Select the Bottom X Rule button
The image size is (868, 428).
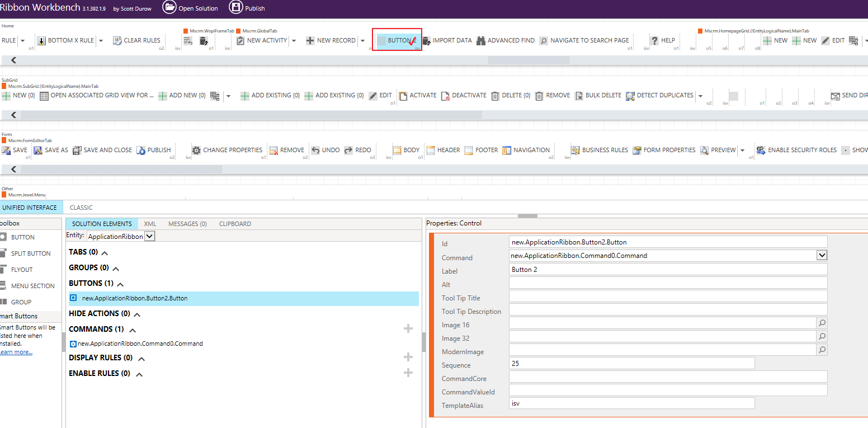[x=65, y=40]
